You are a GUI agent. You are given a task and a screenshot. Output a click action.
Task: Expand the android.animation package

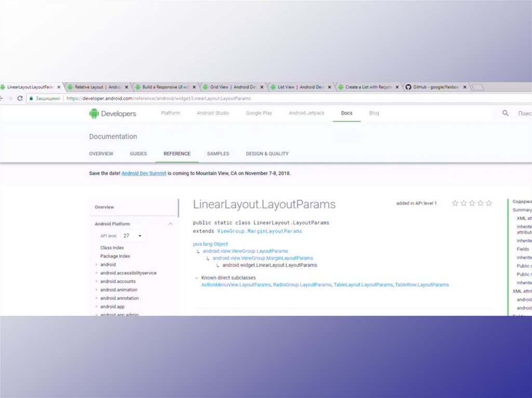coord(96,290)
